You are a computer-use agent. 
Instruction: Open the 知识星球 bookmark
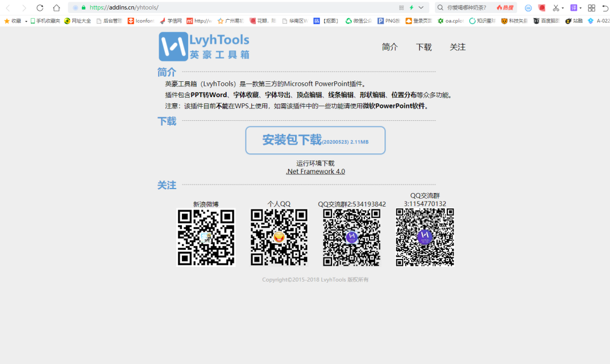(482, 21)
